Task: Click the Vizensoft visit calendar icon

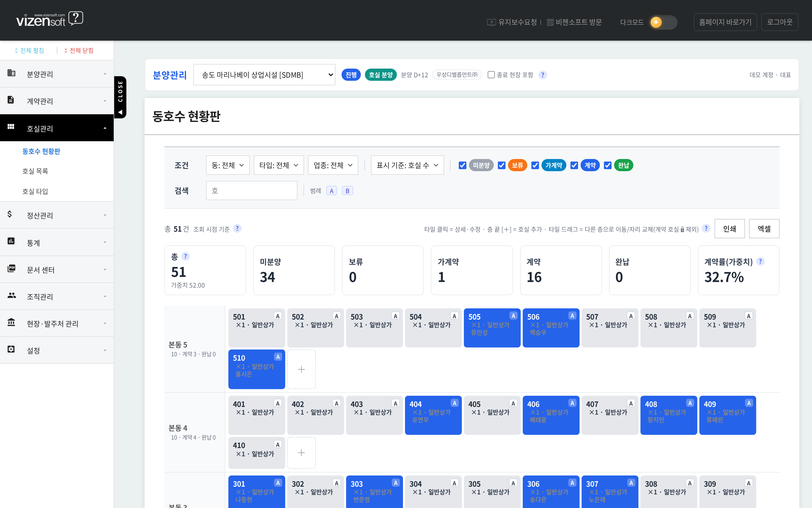Action: 550,22
